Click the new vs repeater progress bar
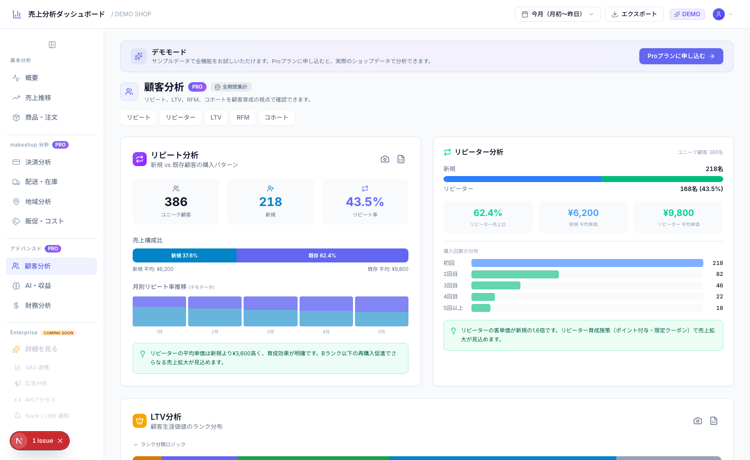 point(583,179)
